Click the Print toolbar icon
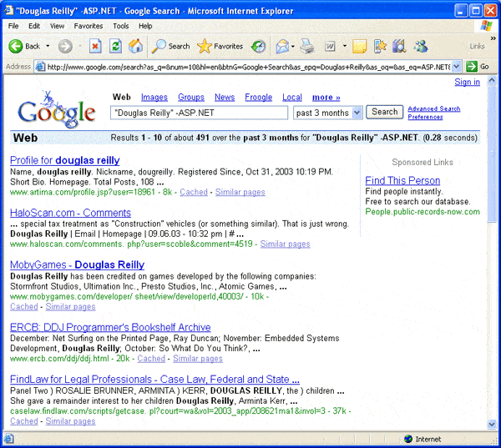The image size is (501, 448). (x=307, y=47)
